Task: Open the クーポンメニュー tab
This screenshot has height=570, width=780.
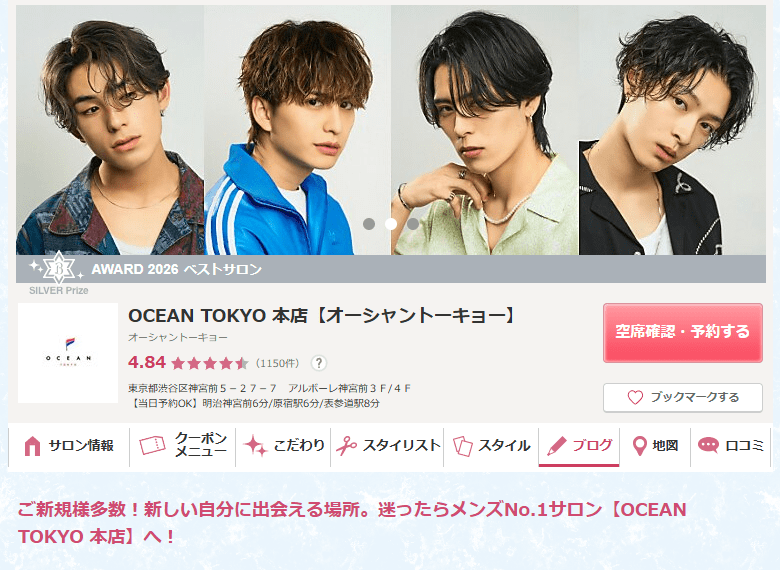Action: [x=183, y=446]
